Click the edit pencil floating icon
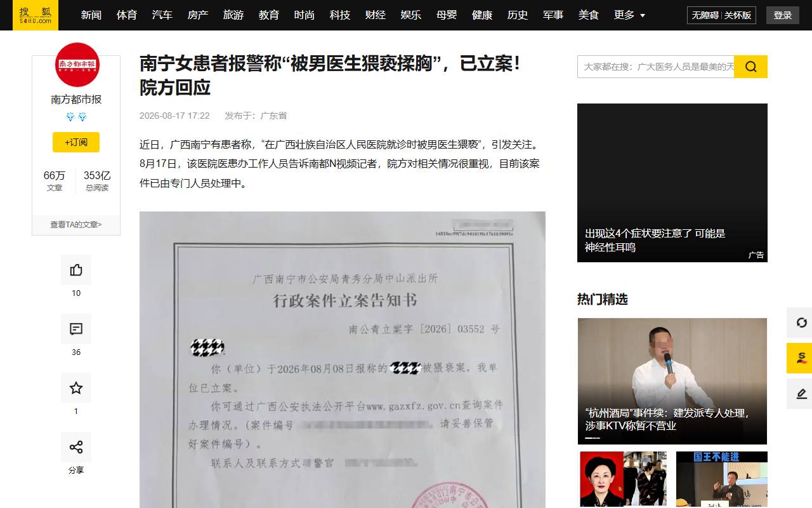 802,394
